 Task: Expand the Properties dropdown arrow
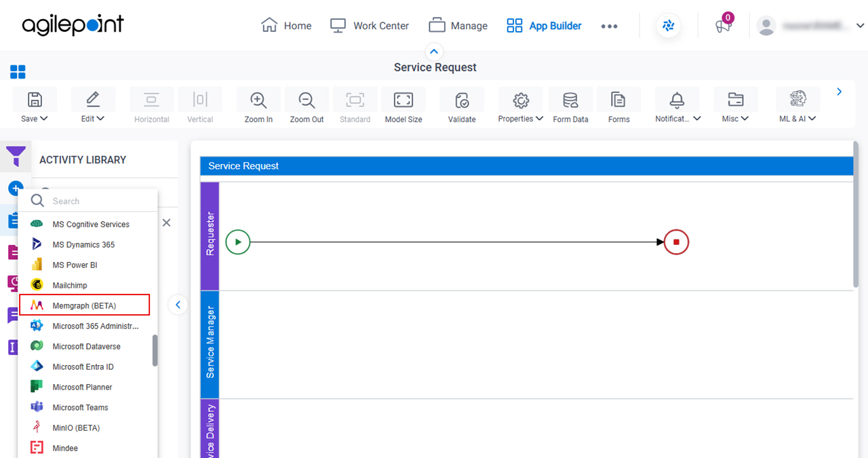[x=540, y=119]
